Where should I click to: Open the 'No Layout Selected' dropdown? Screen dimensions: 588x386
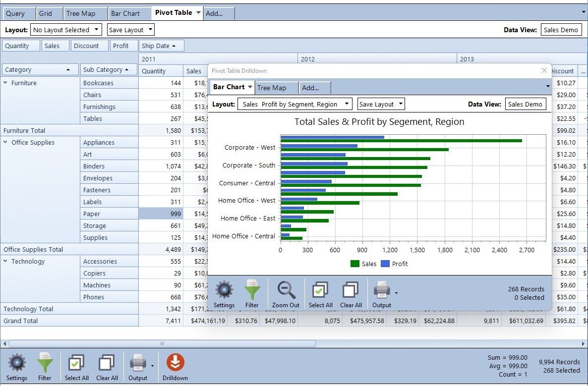[x=66, y=30]
